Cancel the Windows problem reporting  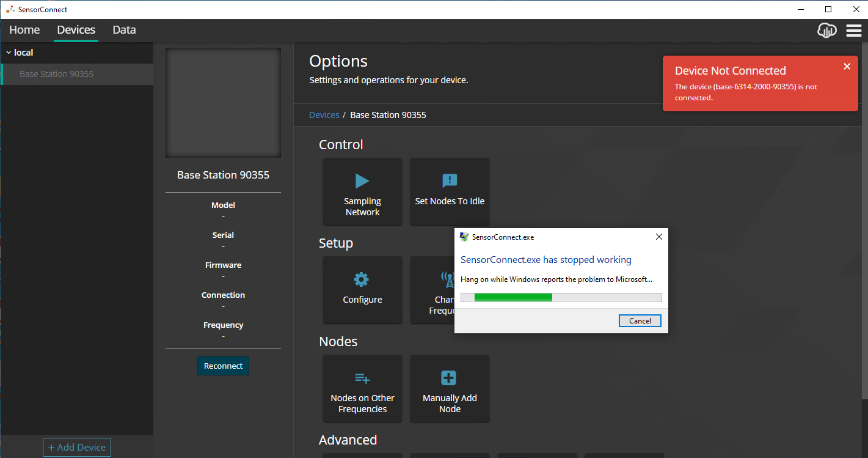[640, 320]
